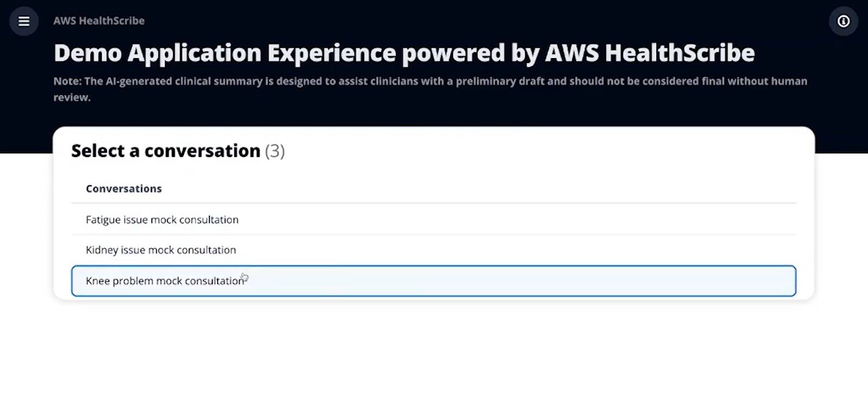This screenshot has height=410, width=868.
Task: Click the blank right side of the Knee problem row
Action: [521, 281]
